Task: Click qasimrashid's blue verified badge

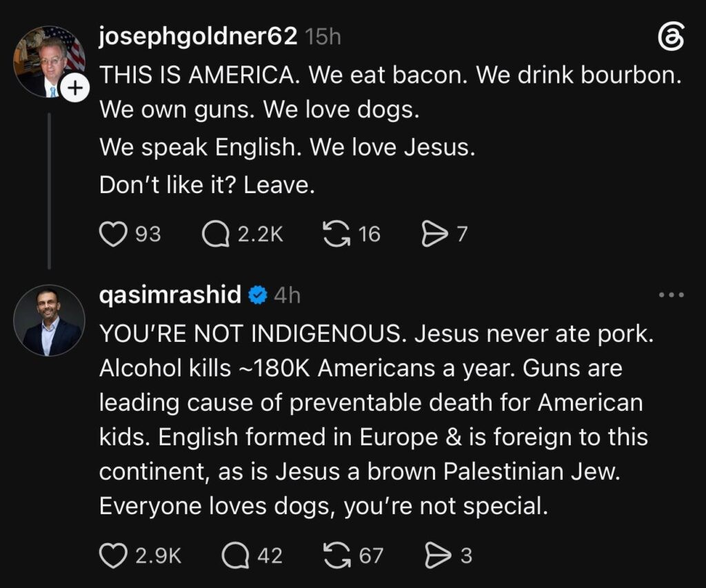Action: click(x=258, y=295)
